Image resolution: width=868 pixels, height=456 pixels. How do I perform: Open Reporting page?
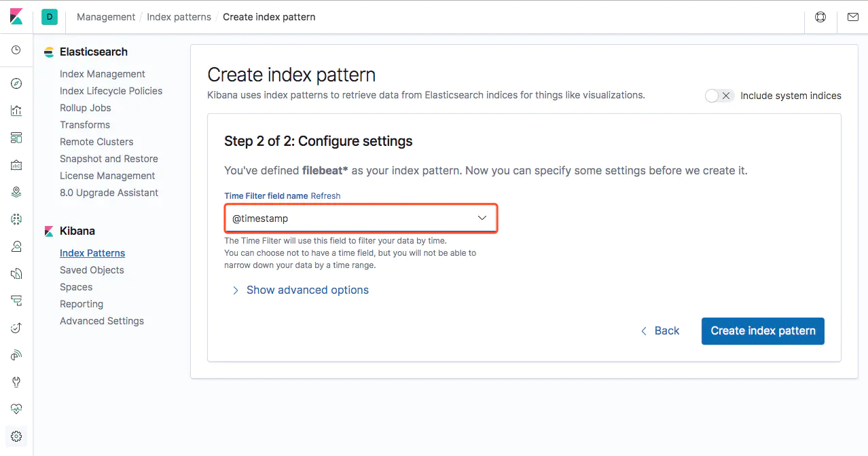click(82, 304)
